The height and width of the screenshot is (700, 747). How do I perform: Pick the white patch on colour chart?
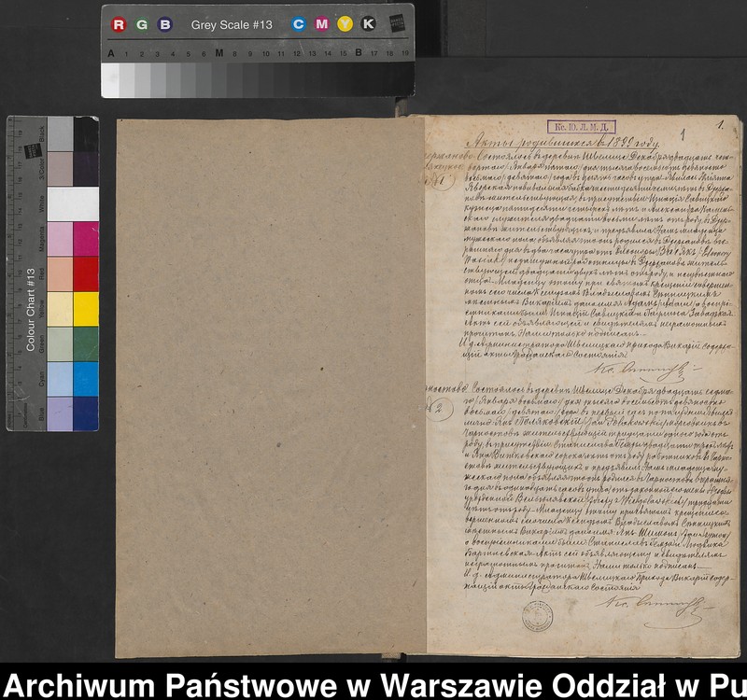[x=74, y=203]
